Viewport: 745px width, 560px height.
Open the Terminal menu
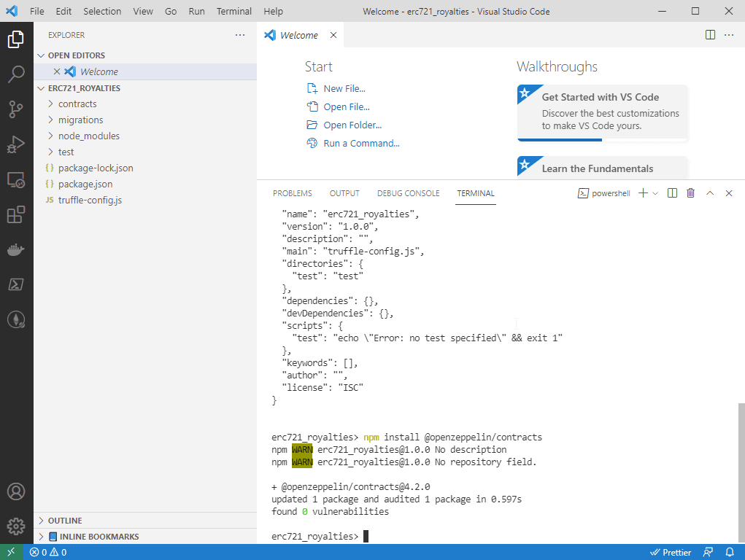tap(233, 11)
